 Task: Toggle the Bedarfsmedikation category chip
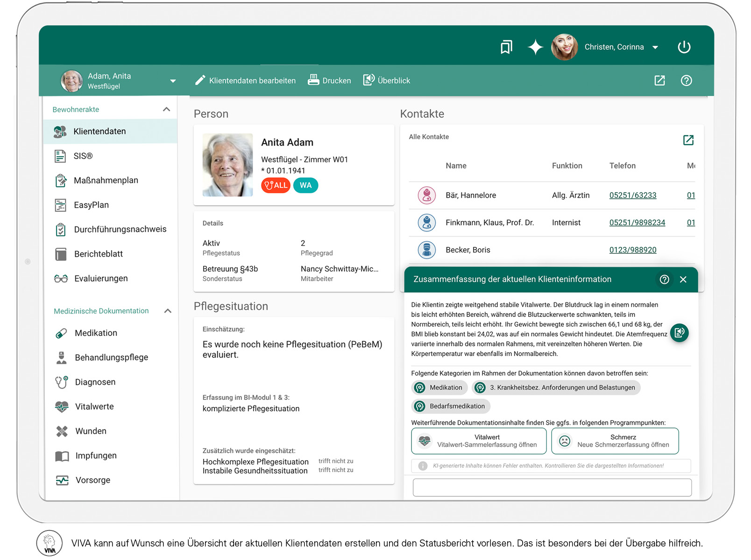450,406
